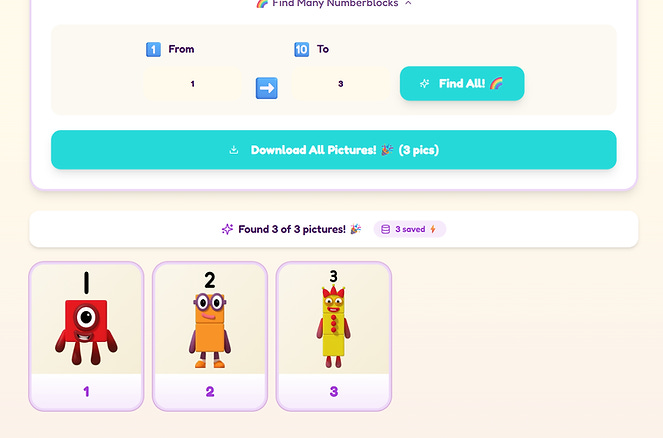Click the (3 pics) text

[419, 150]
